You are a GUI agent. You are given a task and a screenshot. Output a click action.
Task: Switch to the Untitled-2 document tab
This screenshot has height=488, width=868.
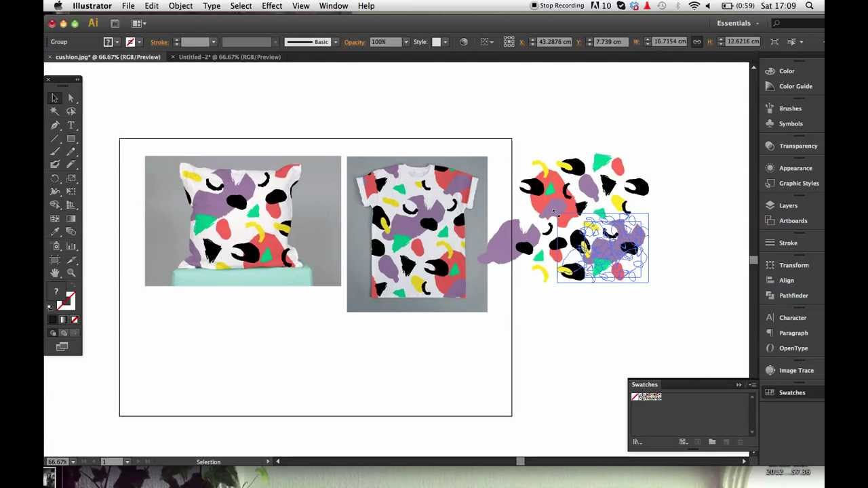pos(229,57)
